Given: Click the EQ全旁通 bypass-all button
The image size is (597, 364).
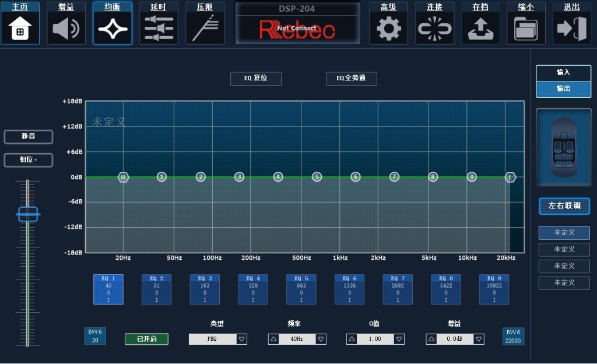Looking at the screenshot, I should (x=352, y=79).
